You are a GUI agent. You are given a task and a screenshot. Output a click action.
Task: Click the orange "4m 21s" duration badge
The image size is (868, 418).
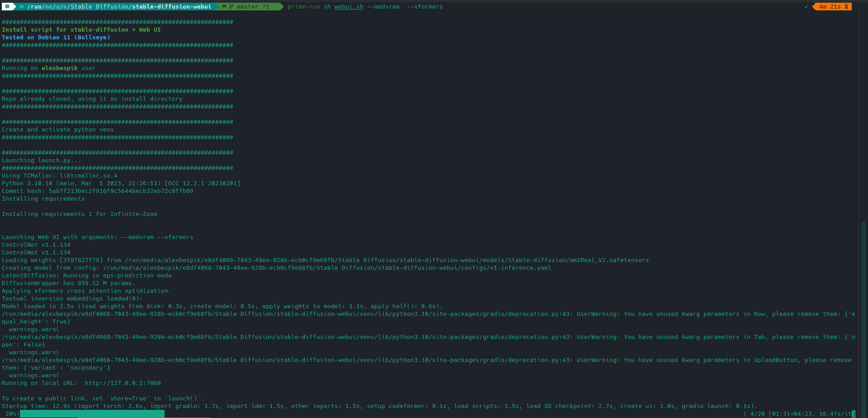coord(831,6)
